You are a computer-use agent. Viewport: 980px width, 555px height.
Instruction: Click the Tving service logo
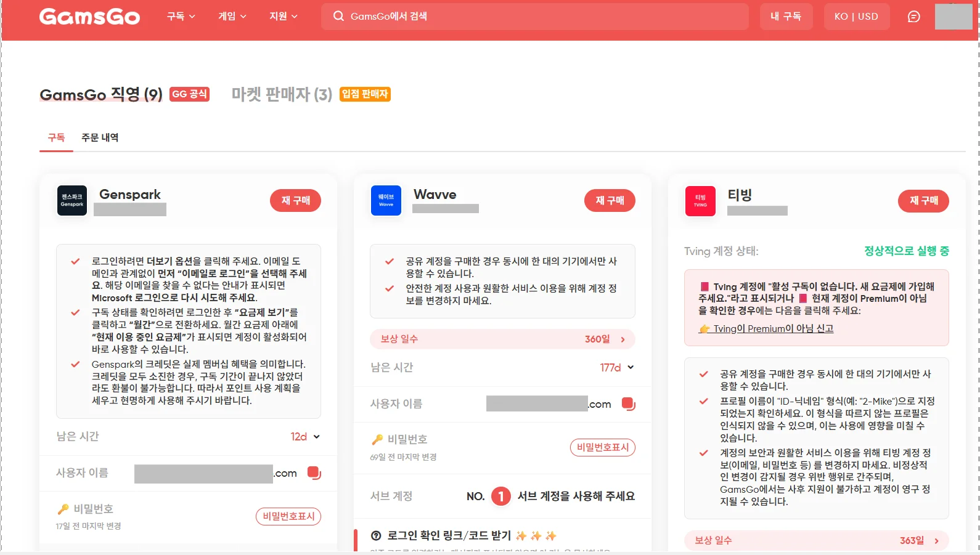(700, 201)
